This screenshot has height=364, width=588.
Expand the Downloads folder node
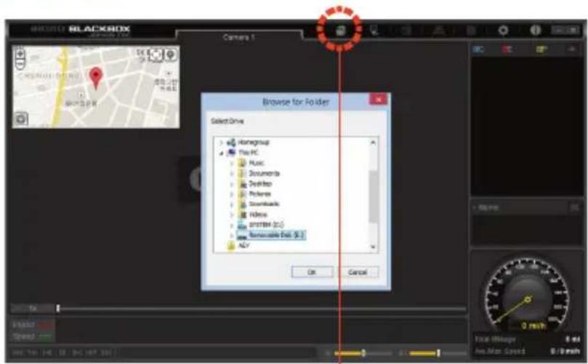232,204
